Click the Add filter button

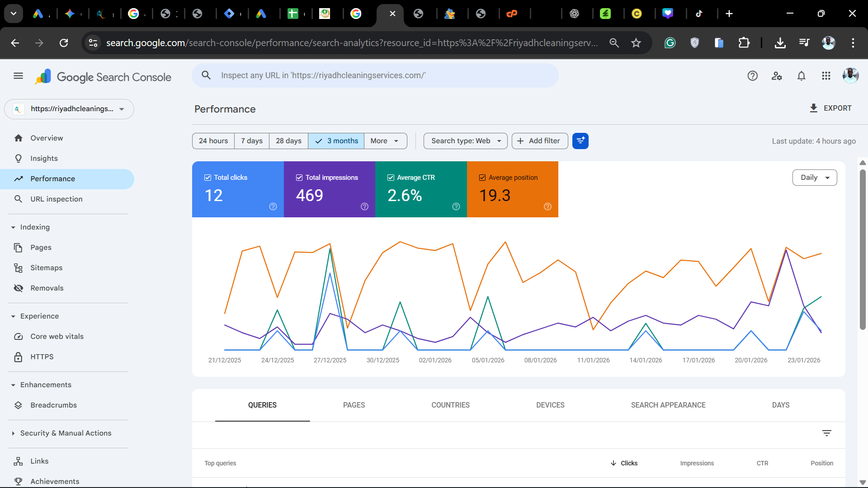coord(539,141)
